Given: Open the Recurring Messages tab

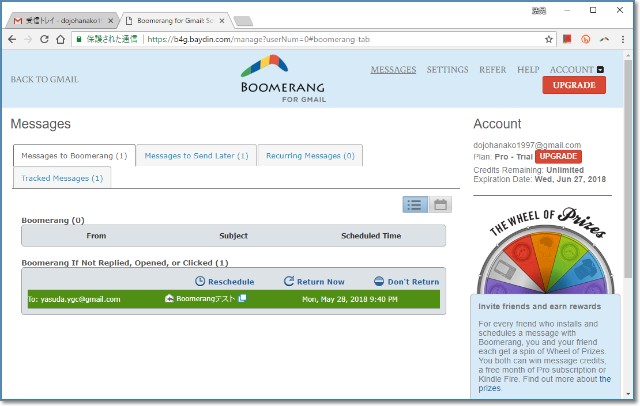Looking at the screenshot, I should coord(310,156).
